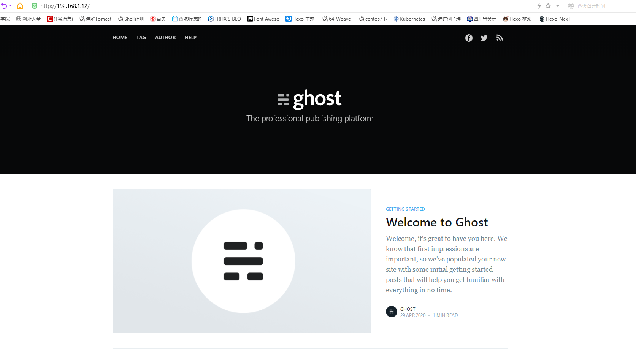The width and height of the screenshot is (636, 364).
Task: Click the ghost logo in header
Action: point(309,99)
